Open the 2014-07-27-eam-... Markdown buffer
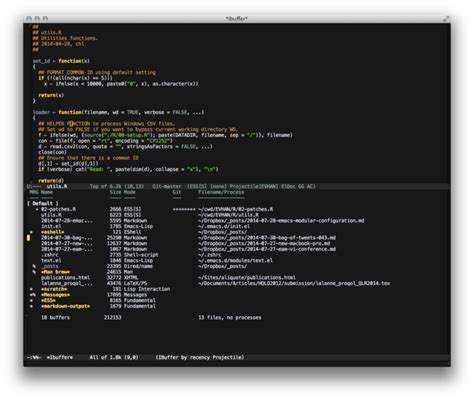The height and width of the screenshot is (399, 474). coord(67,249)
